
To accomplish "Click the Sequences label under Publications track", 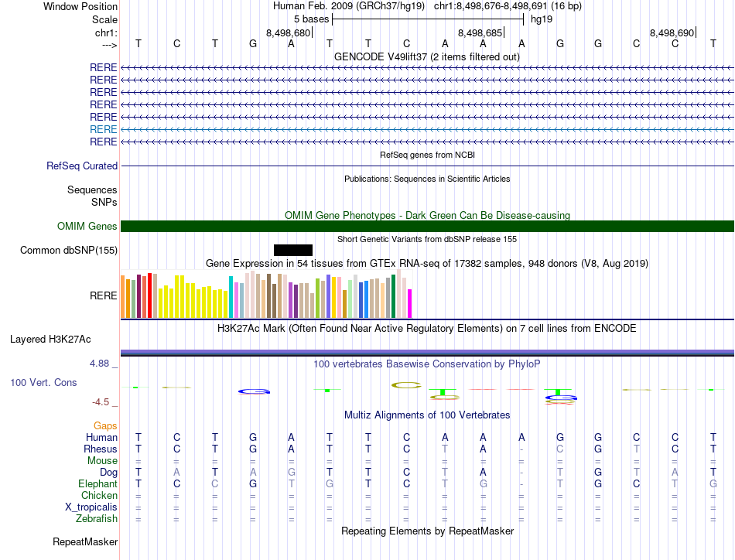I will click(92, 190).
